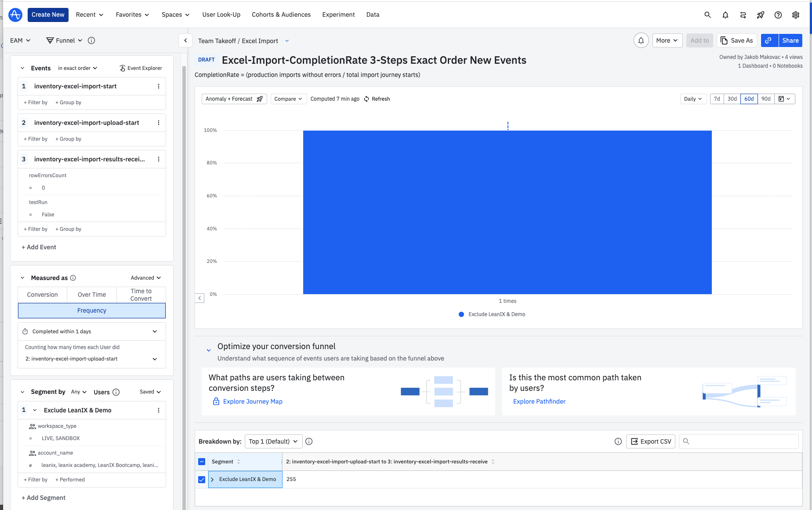The width and height of the screenshot is (812, 510).
Task: Click the blue legend dot for Exclude LeanIX & Demo
Action: [x=461, y=314]
